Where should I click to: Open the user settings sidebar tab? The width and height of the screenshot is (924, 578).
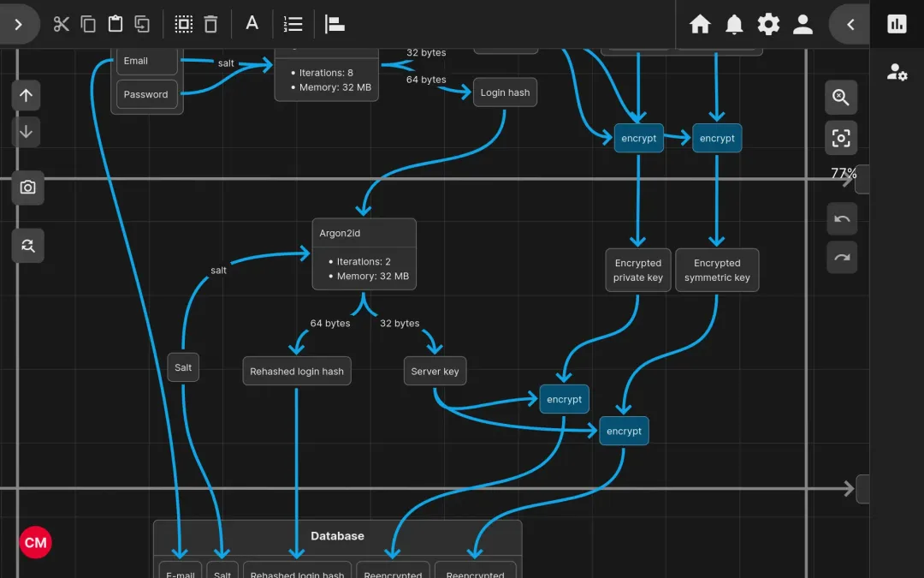897,73
